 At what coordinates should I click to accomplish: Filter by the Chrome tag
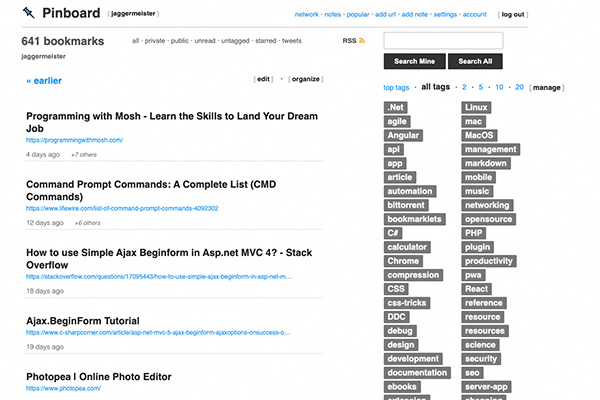[403, 261]
